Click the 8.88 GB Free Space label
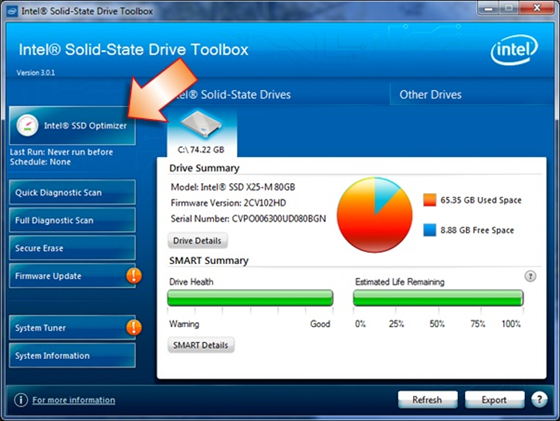This screenshot has width=560, height=421. tap(477, 230)
